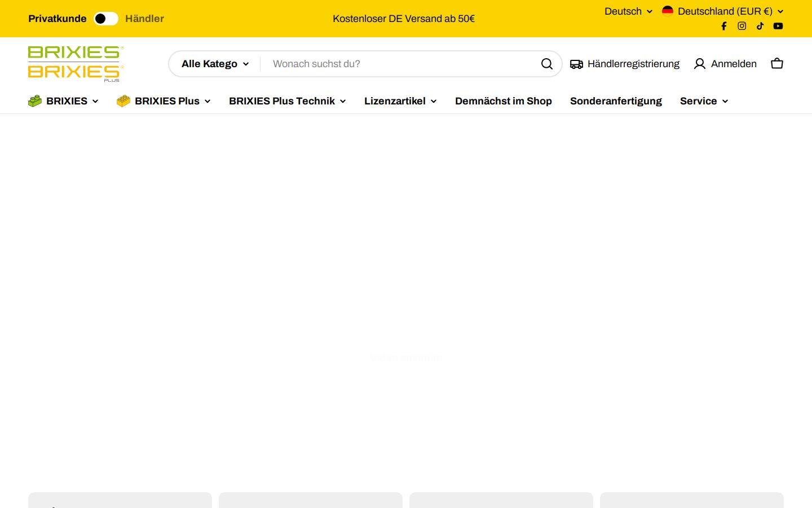The image size is (812, 508).
Task: Expand the BRIXIES menu chevron
Action: [x=95, y=102]
